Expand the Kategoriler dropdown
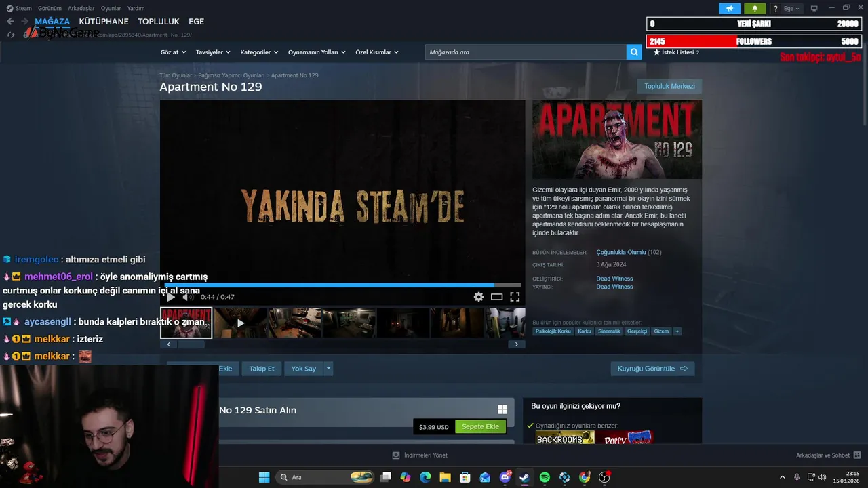Screen dimensions: 868x488 pos(259,52)
